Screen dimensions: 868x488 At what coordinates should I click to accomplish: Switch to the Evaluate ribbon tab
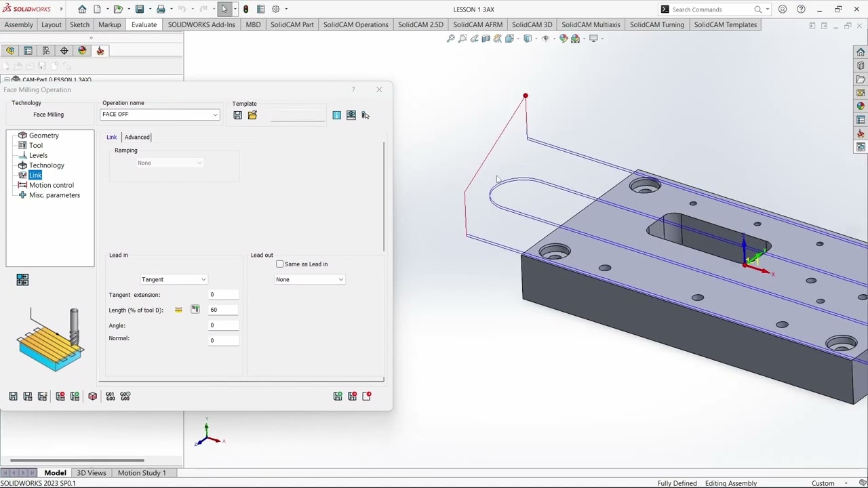[x=144, y=25]
